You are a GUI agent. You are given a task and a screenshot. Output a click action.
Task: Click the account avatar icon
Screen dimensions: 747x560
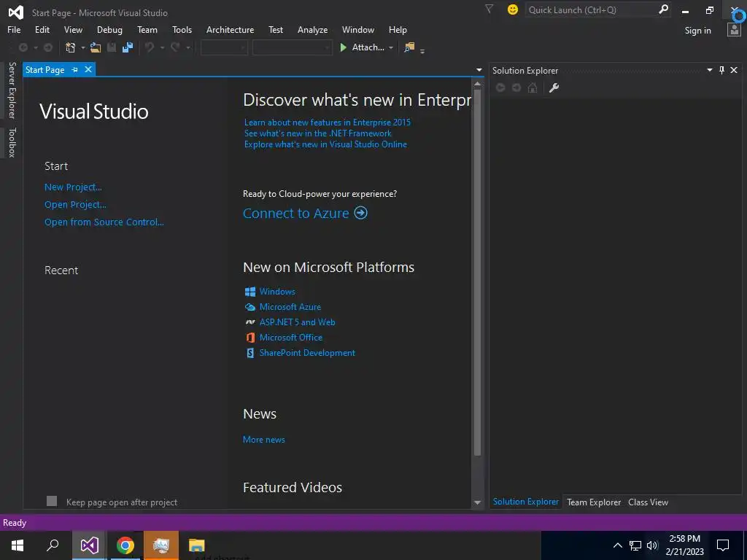[x=734, y=30]
